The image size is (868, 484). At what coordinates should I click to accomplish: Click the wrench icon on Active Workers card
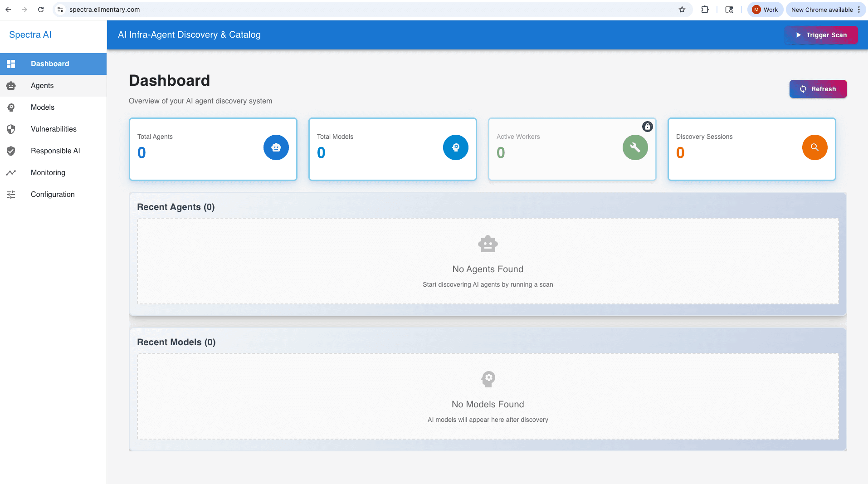(x=635, y=147)
